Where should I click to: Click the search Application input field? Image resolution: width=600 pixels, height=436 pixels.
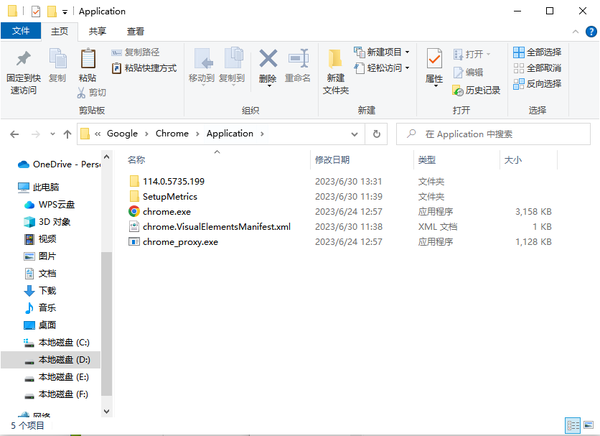tap(493, 134)
